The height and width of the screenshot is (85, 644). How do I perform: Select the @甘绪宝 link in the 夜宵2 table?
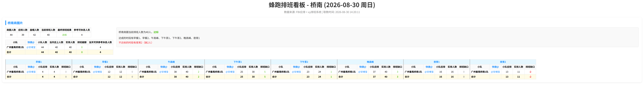point(495,72)
